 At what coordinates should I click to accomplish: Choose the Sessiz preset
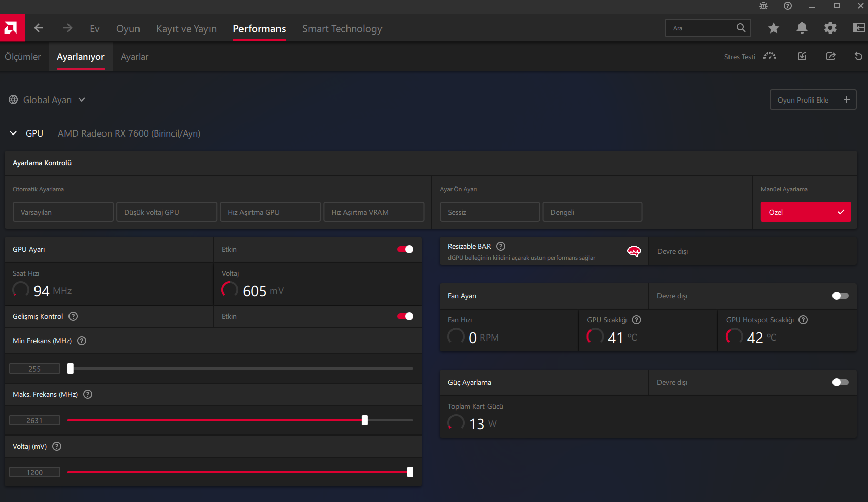pyautogui.click(x=490, y=212)
